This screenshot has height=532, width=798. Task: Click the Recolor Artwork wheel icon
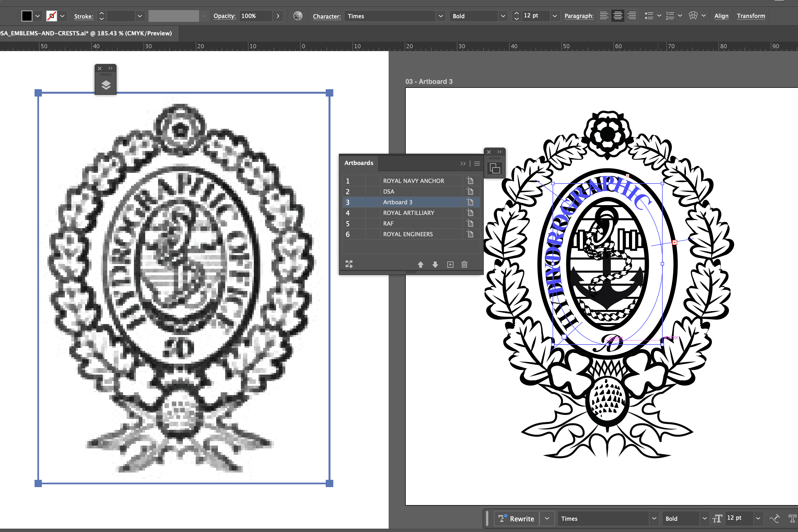pyautogui.click(x=298, y=16)
